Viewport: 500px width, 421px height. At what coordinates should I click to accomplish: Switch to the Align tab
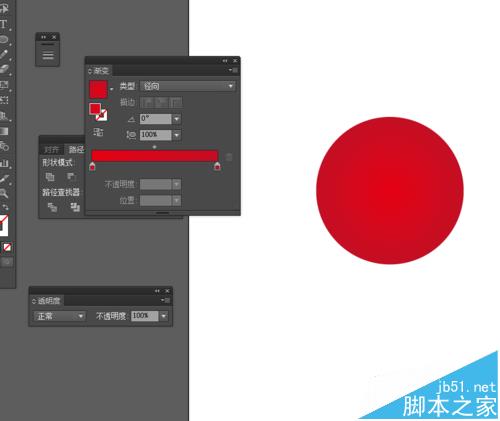(52, 149)
